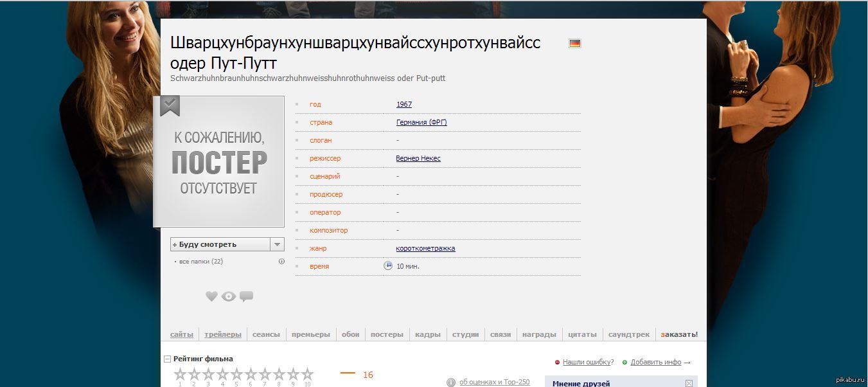The width and height of the screenshot is (868, 387).
Task: Click the green plus Добавить инфо icon
Action: (624, 363)
